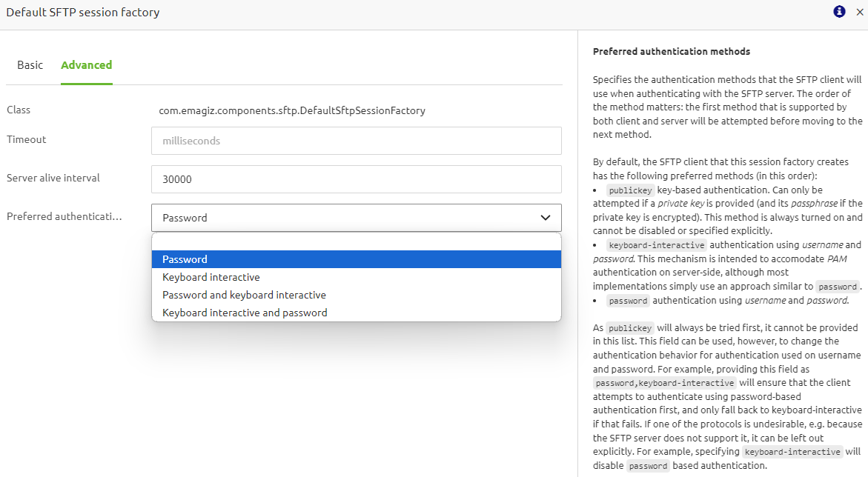Image resolution: width=868 pixels, height=477 pixels.
Task: Close the Default SFTP session factory dialog
Action: (858, 12)
